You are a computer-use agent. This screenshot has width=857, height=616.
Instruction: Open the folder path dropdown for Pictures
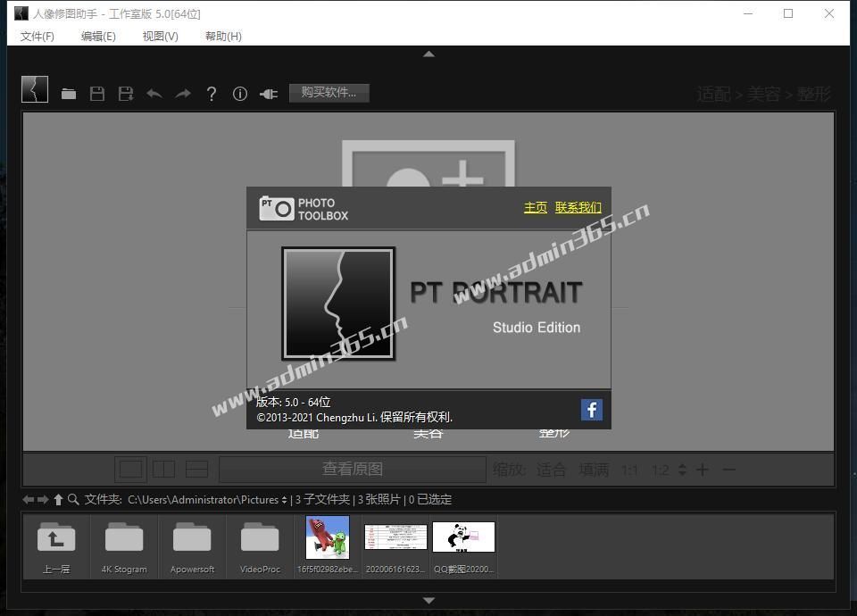coord(208,500)
